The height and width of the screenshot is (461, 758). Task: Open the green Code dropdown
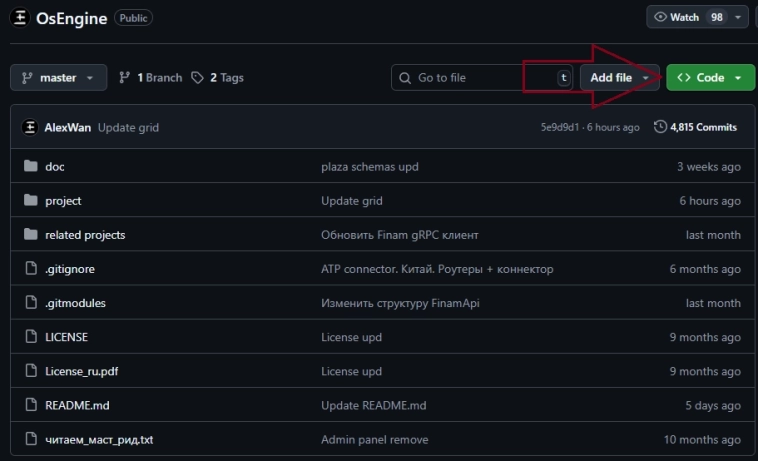(710, 78)
